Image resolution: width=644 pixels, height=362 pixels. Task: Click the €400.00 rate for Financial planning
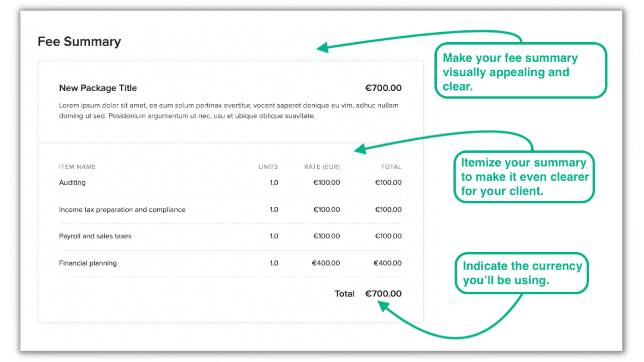click(x=326, y=263)
